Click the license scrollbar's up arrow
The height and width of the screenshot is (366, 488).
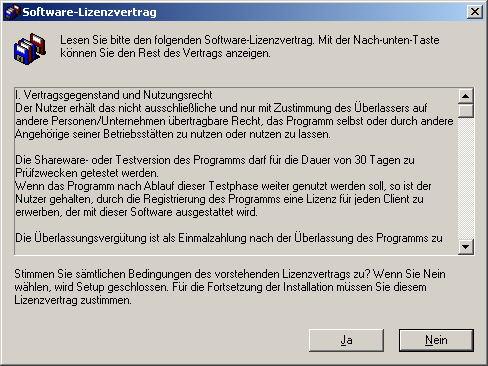coord(466,96)
